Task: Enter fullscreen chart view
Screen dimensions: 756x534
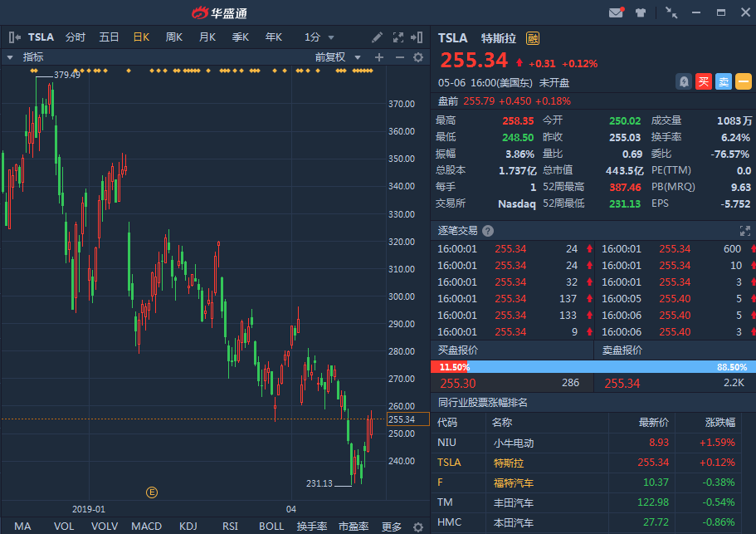Action: [x=398, y=37]
